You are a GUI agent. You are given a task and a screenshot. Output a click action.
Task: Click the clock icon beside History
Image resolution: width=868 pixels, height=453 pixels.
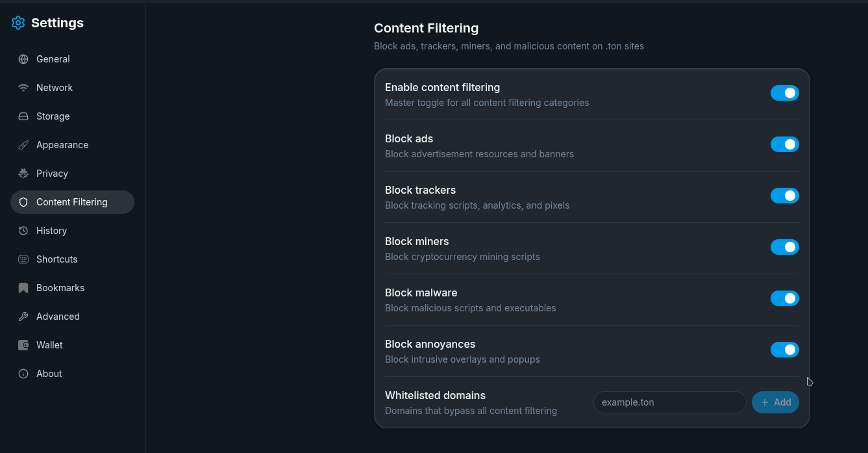pos(23,231)
